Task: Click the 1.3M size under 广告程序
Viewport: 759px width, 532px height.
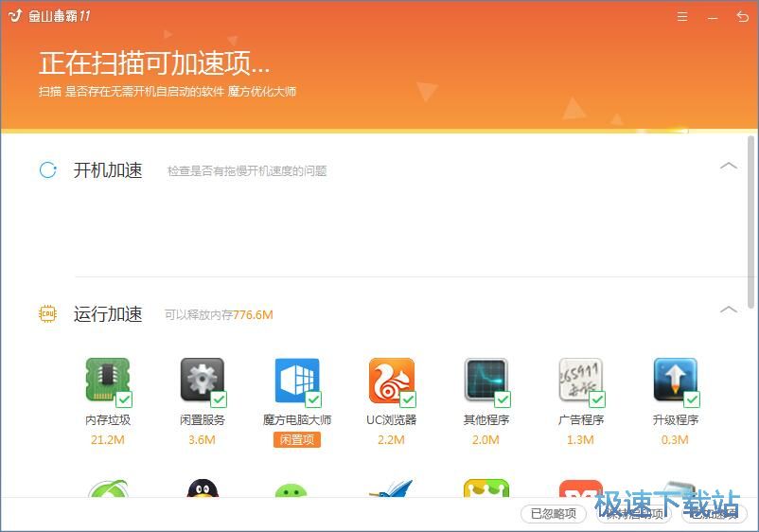Action: click(580, 439)
